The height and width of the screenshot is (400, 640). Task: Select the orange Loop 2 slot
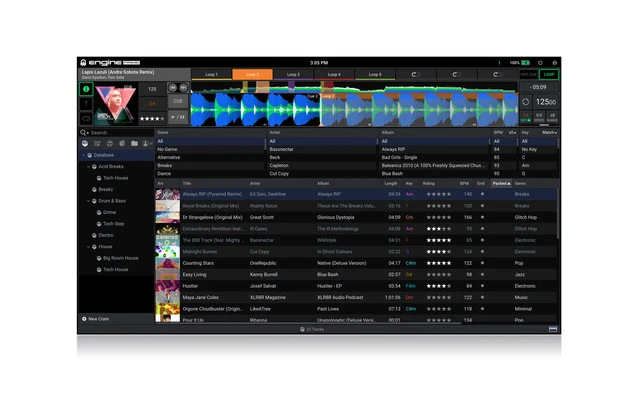pyautogui.click(x=252, y=74)
